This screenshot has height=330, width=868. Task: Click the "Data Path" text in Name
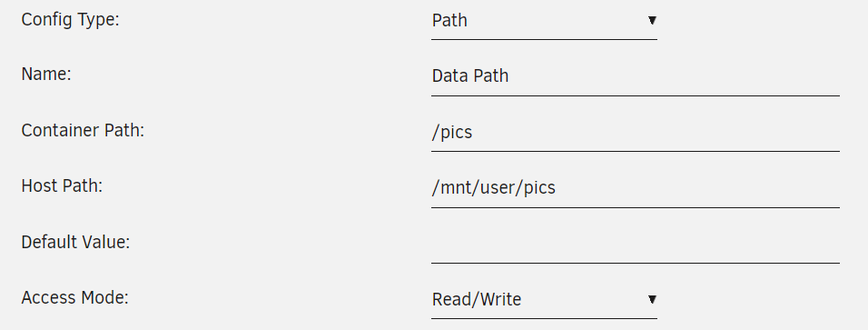470,76
